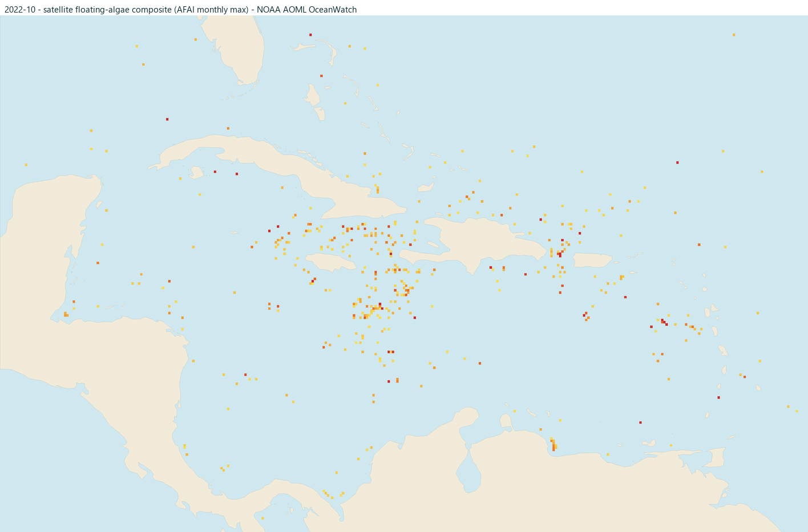Click the island of Trinidad
808x532 pixels.
pyautogui.click(x=715, y=457)
